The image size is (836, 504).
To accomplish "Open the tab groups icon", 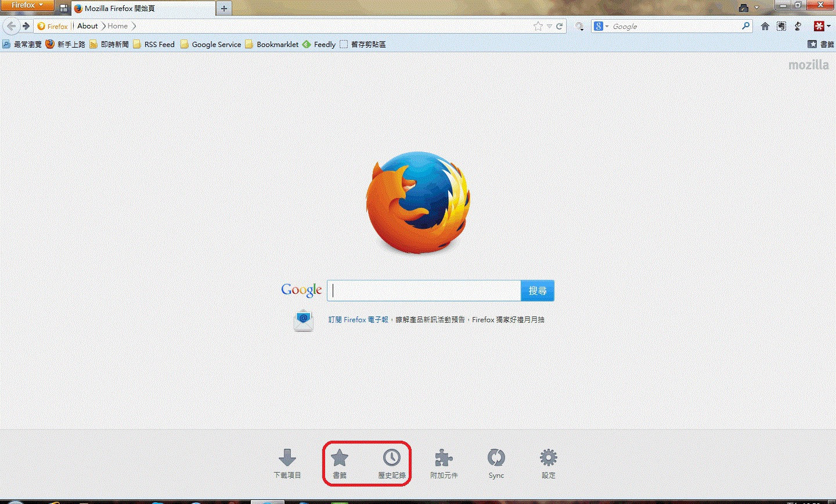I will tap(64, 9).
